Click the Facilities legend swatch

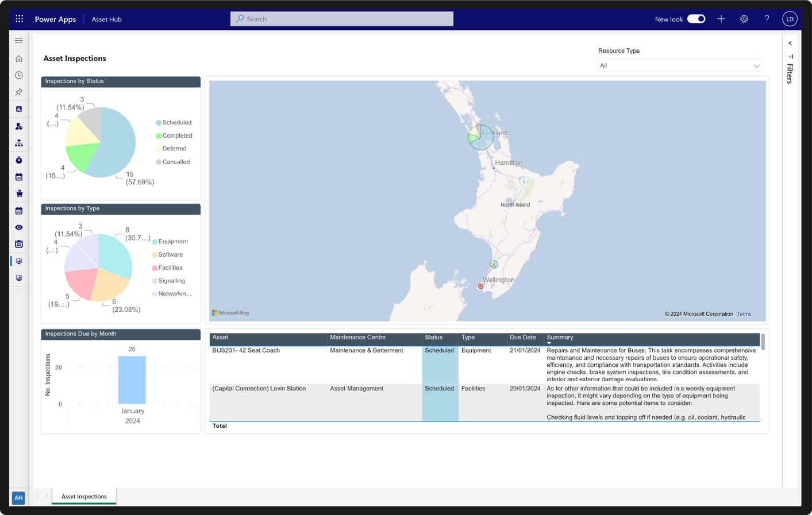(155, 268)
